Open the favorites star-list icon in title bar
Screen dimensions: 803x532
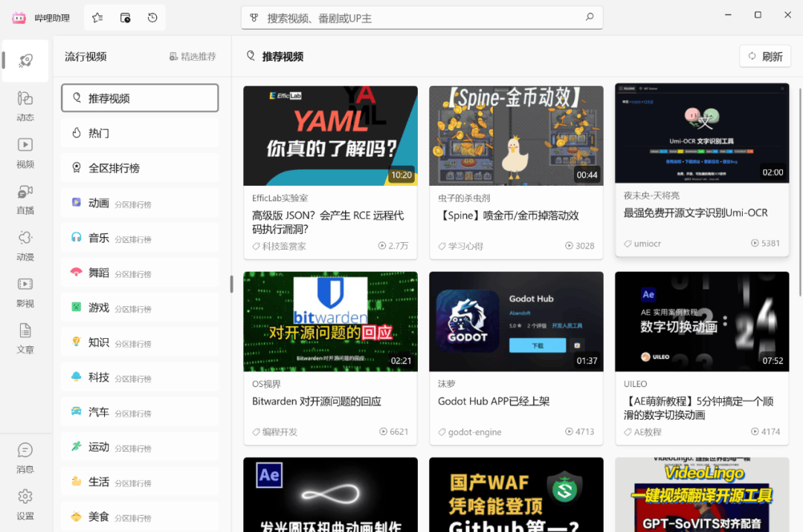97,18
